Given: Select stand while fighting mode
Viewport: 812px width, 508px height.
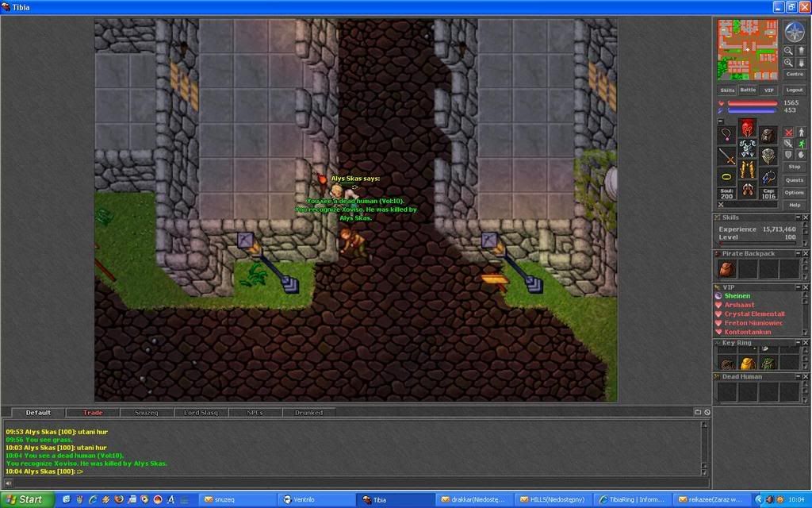Looking at the screenshot, I should tap(801, 133).
